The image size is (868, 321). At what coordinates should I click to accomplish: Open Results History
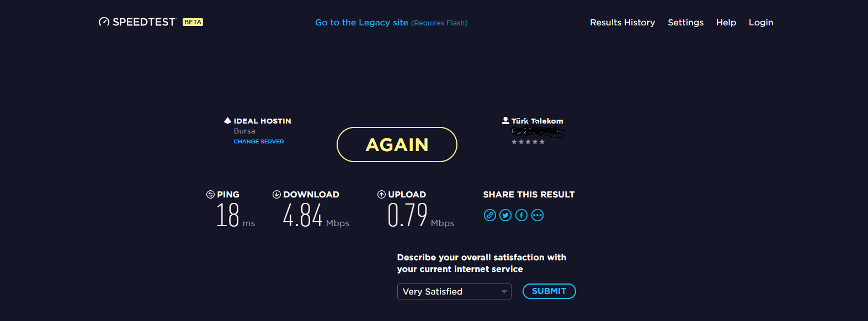(x=622, y=23)
